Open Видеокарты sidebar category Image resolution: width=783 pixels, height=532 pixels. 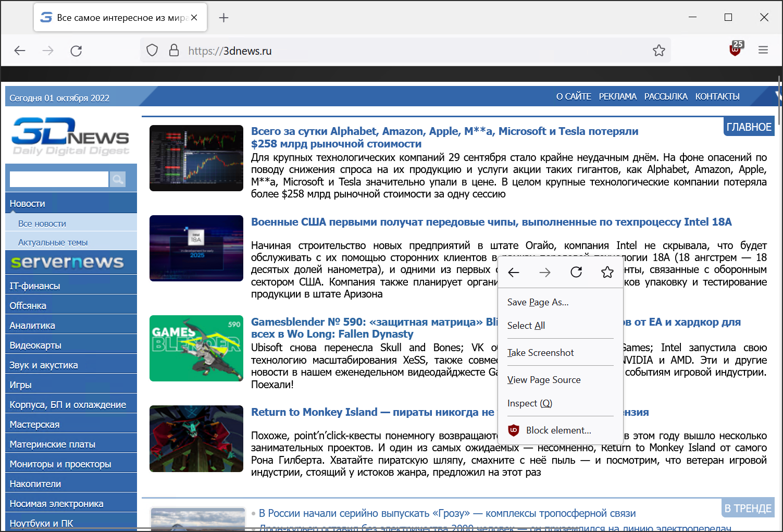[x=71, y=345]
